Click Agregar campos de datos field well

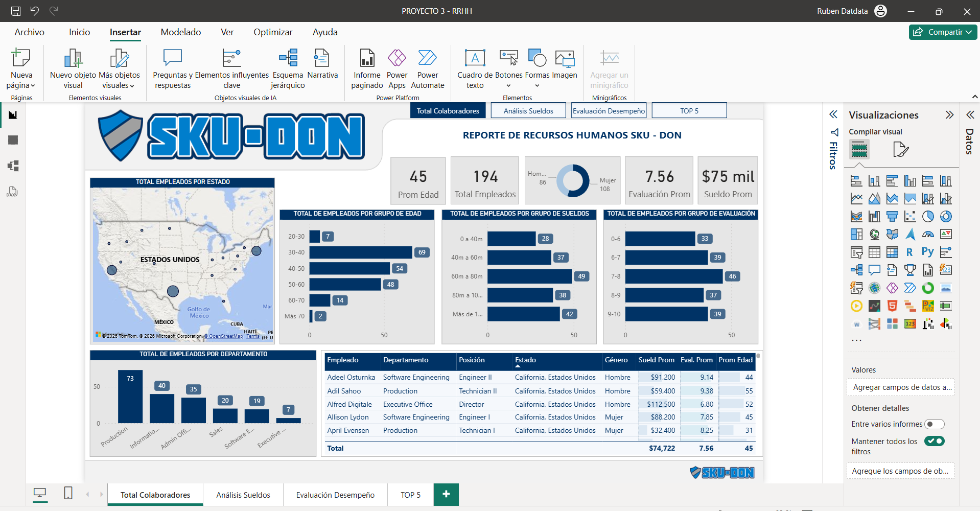point(901,387)
